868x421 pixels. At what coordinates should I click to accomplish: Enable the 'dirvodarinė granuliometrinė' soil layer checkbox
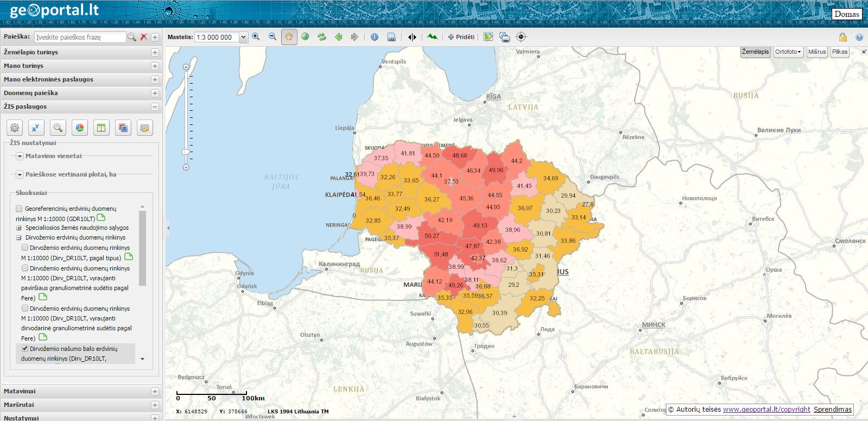click(24, 309)
